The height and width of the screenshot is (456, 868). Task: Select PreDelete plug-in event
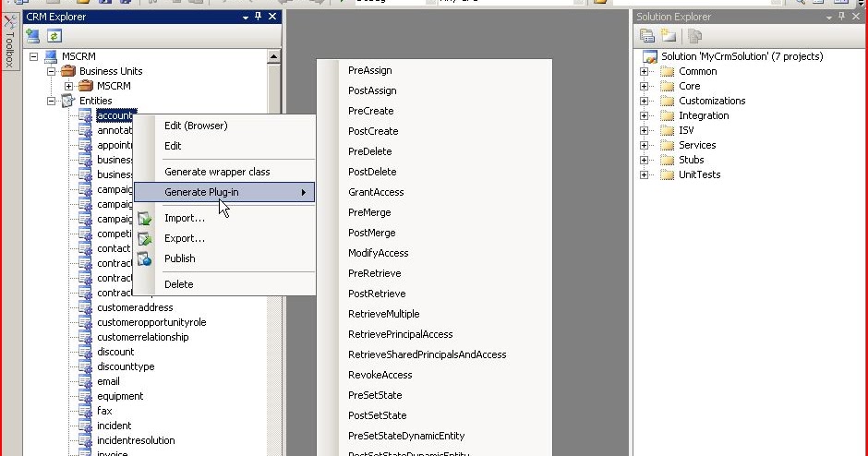369,151
